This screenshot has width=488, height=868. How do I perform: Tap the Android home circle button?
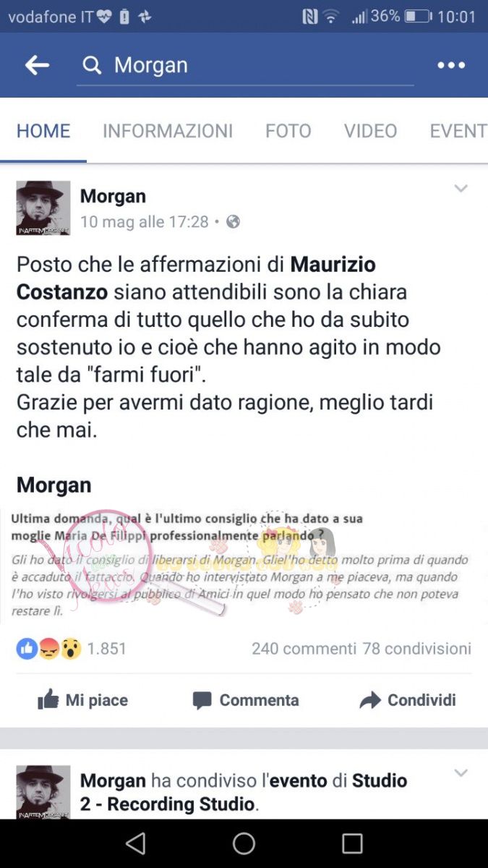[244, 843]
